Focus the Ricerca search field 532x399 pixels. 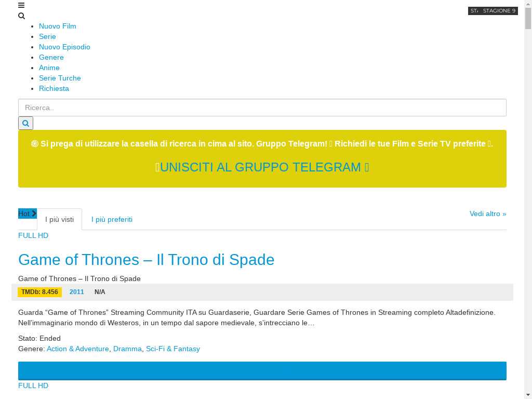pyautogui.click(x=262, y=108)
